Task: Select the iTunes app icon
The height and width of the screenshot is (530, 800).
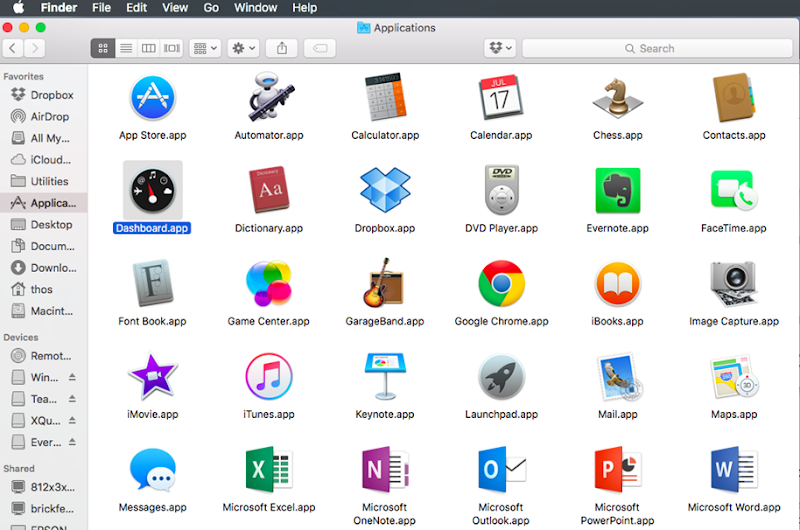Action: (x=269, y=376)
